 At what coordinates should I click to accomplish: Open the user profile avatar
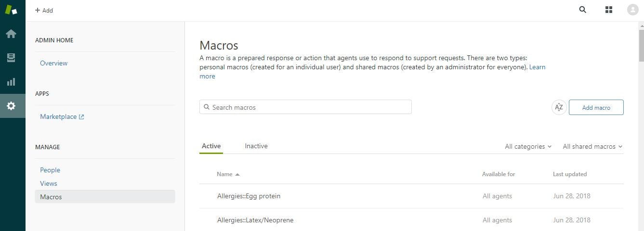633,10
